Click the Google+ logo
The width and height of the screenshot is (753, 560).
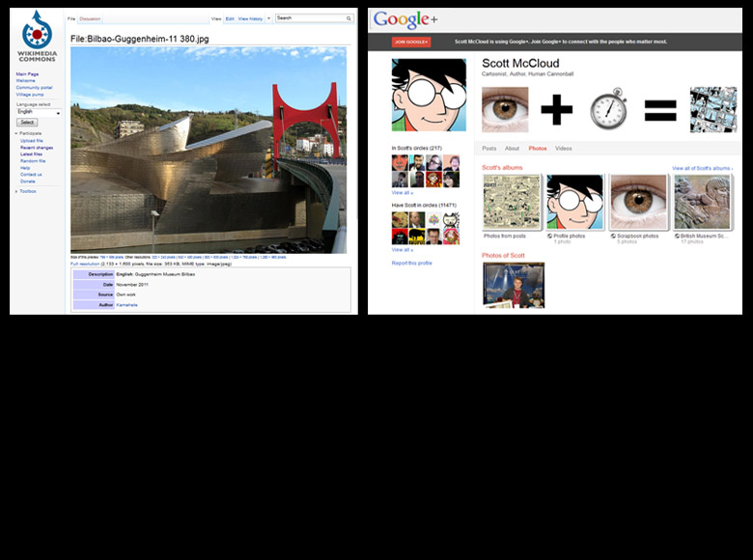[x=405, y=19]
